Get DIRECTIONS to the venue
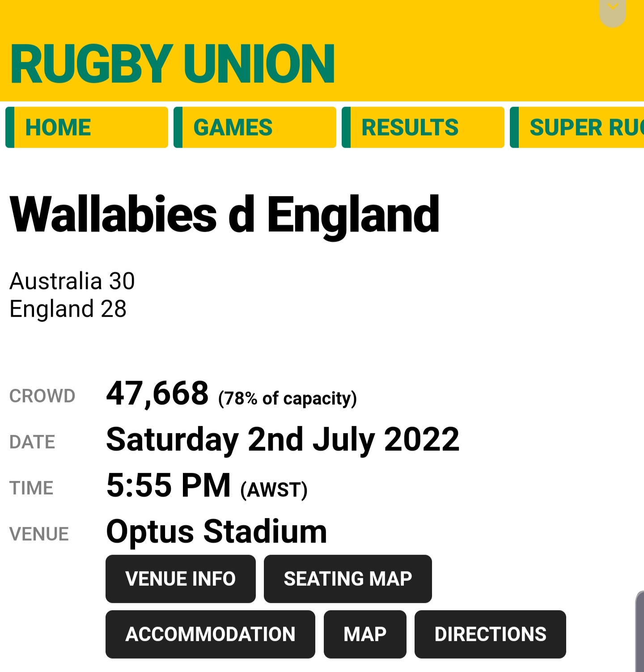Image resolution: width=644 pixels, height=672 pixels. tap(490, 634)
